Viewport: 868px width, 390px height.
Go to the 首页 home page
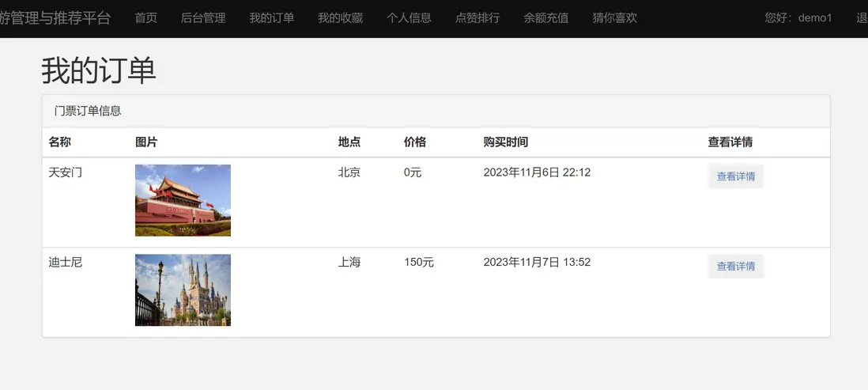pyautogui.click(x=146, y=18)
